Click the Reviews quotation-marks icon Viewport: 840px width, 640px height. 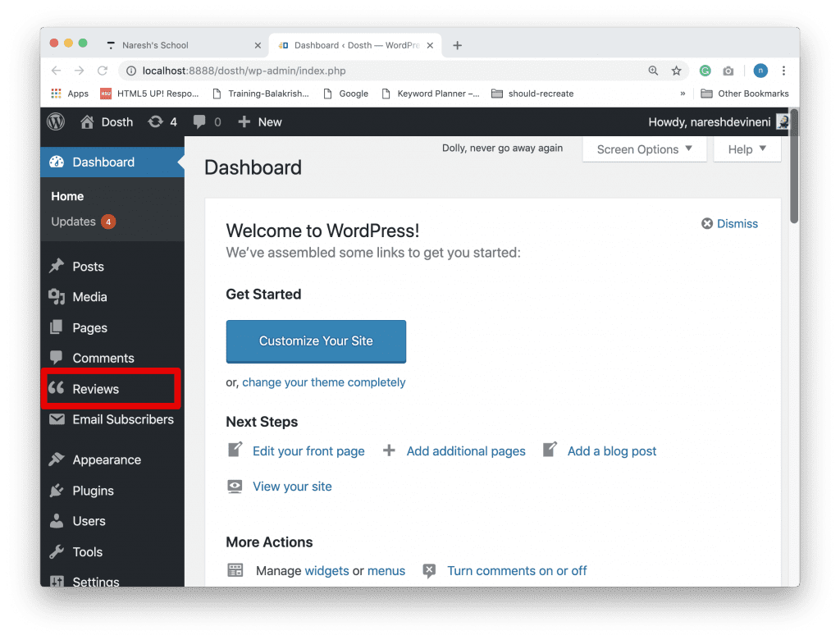tap(57, 388)
